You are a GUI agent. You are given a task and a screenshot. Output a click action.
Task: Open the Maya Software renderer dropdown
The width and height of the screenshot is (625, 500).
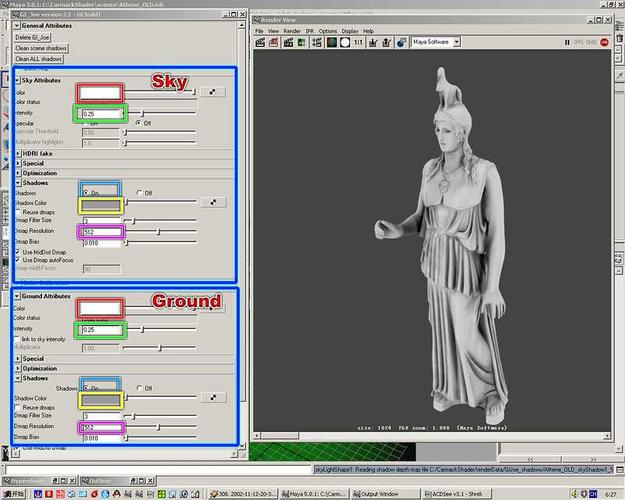tap(436, 43)
